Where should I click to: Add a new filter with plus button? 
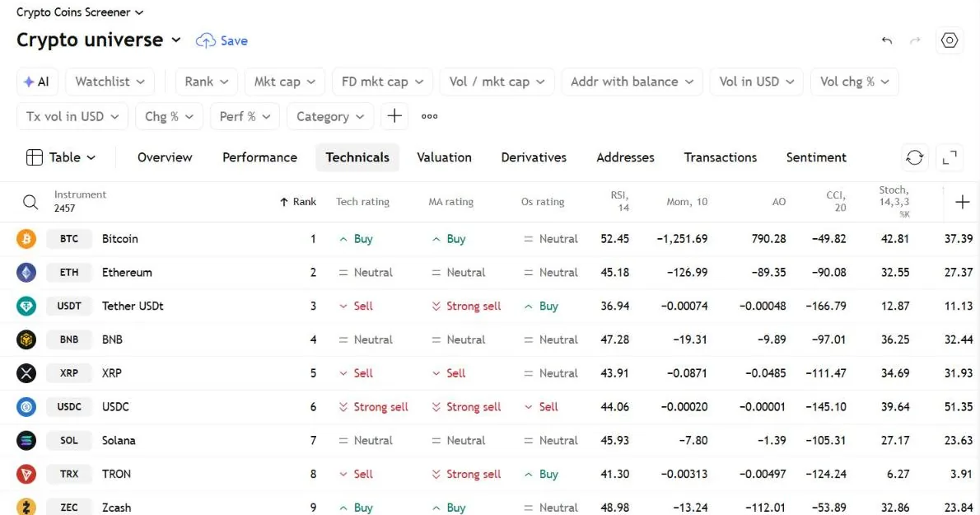[x=394, y=116]
